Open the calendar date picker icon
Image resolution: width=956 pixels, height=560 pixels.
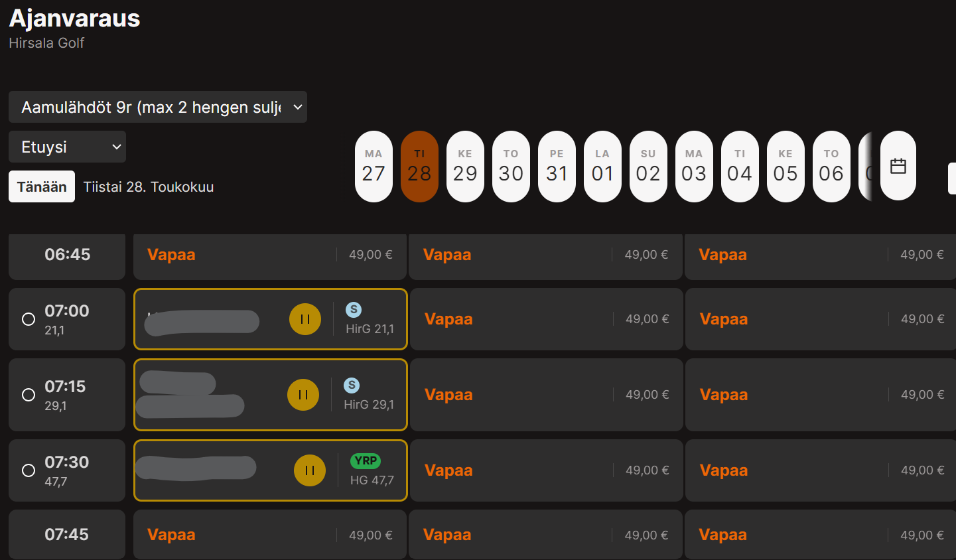[898, 166]
